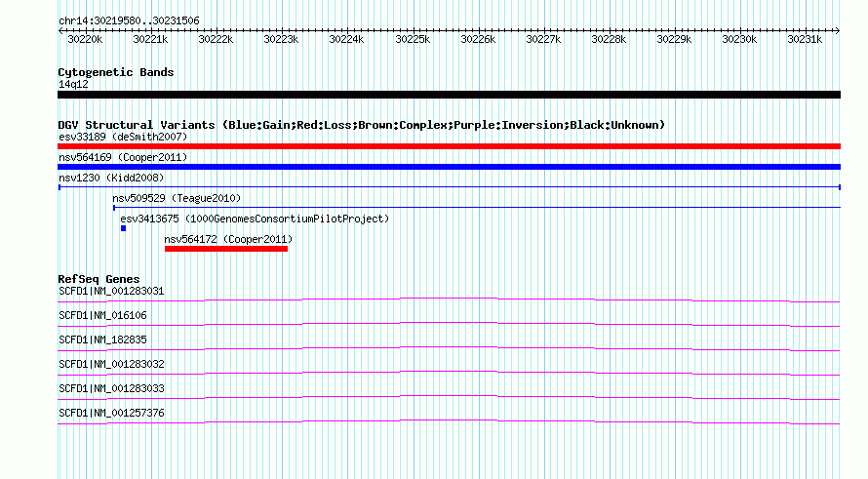Image resolution: width=868 pixels, height=479 pixels.
Task: Click the 30225k ruler tick label
Action: pyautogui.click(x=413, y=39)
